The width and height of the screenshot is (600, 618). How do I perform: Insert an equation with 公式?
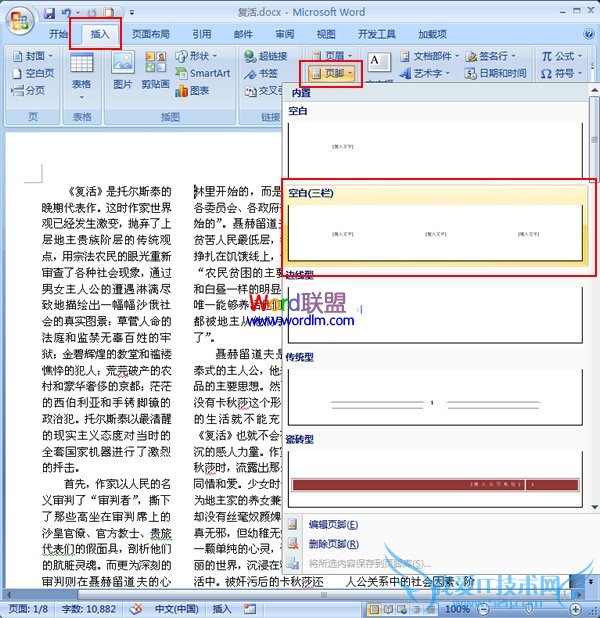(561, 56)
